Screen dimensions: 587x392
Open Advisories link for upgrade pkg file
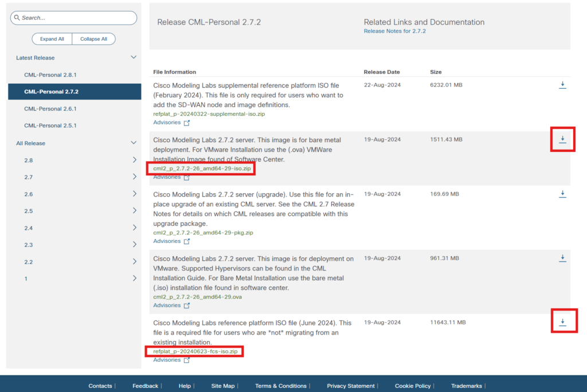click(x=167, y=241)
